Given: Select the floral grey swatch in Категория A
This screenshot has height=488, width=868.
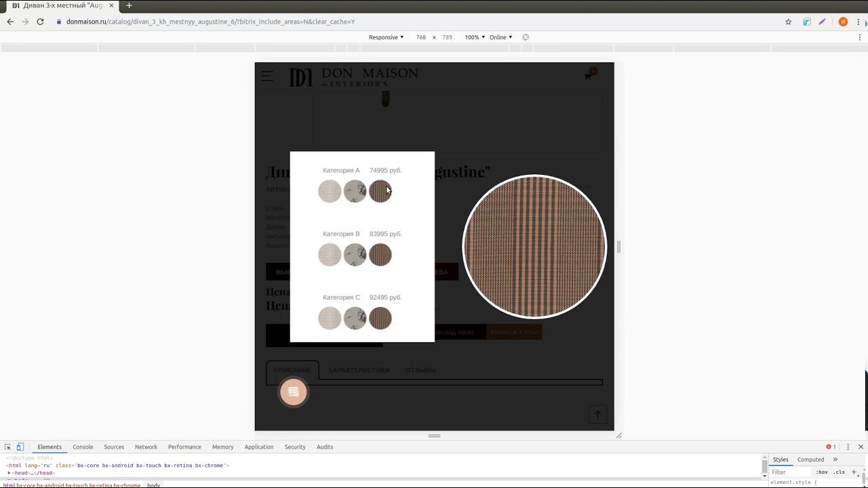Looking at the screenshot, I should 355,191.
